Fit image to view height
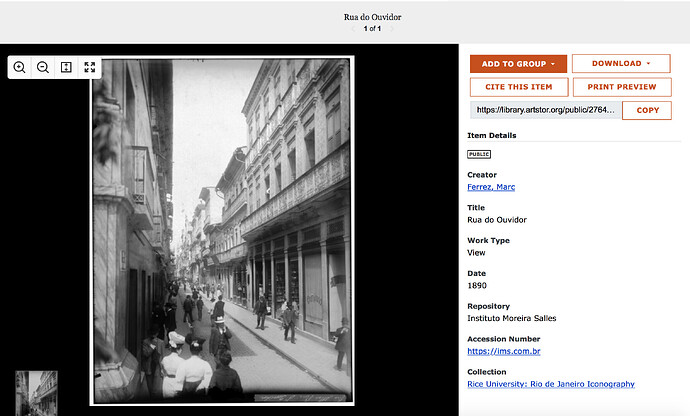The height and width of the screenshot is (416, 690). pyautogui.click(x=66, y=67)
